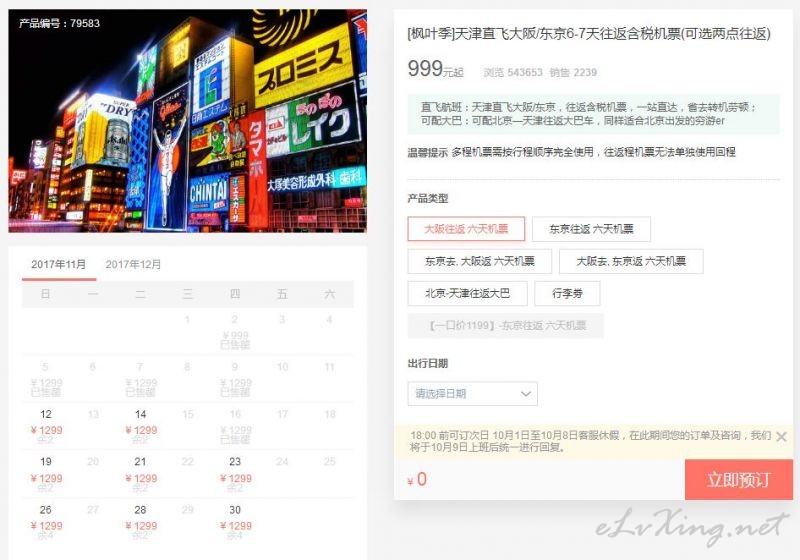Switch to the 2017年12月 calendar tab
Viewport: 800px width, 560px height.
pyautogui.click(x=133, y=264)
